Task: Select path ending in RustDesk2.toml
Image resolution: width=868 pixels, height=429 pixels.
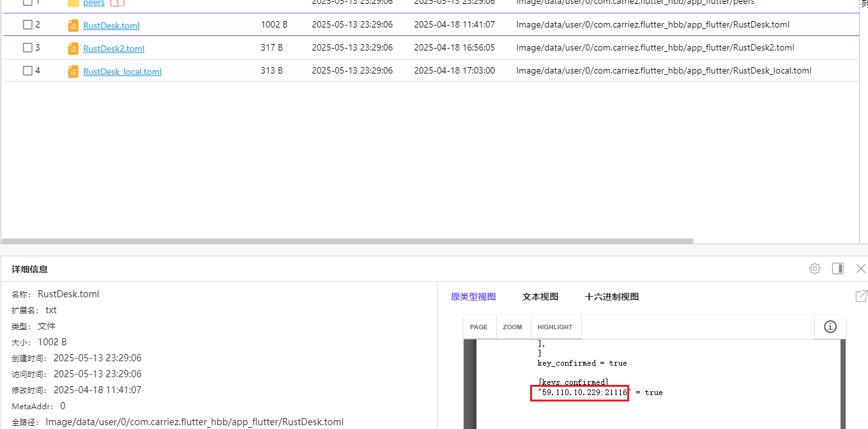Action: (655, 48)
